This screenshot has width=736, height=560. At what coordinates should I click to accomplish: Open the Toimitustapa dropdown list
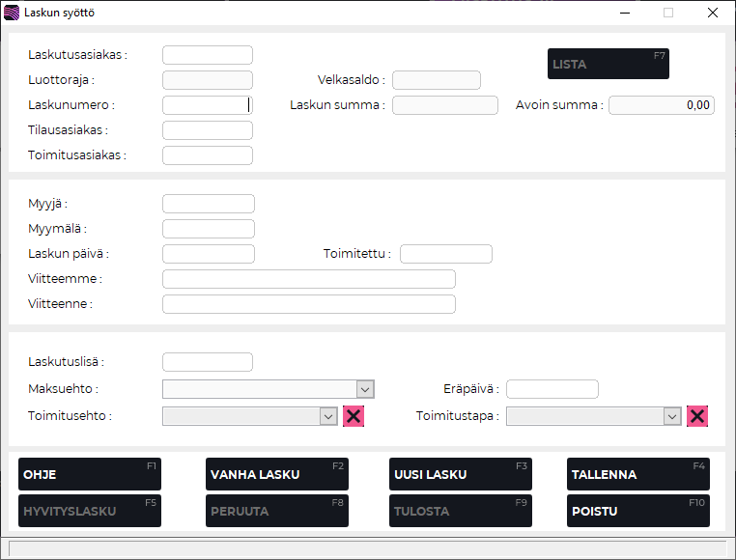pyautogui.click(x=671, y=416)
